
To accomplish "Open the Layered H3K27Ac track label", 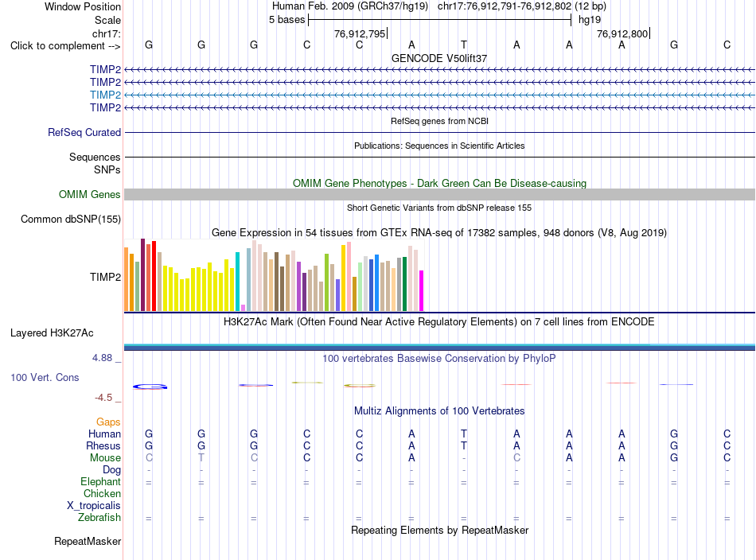I will 52,333.
